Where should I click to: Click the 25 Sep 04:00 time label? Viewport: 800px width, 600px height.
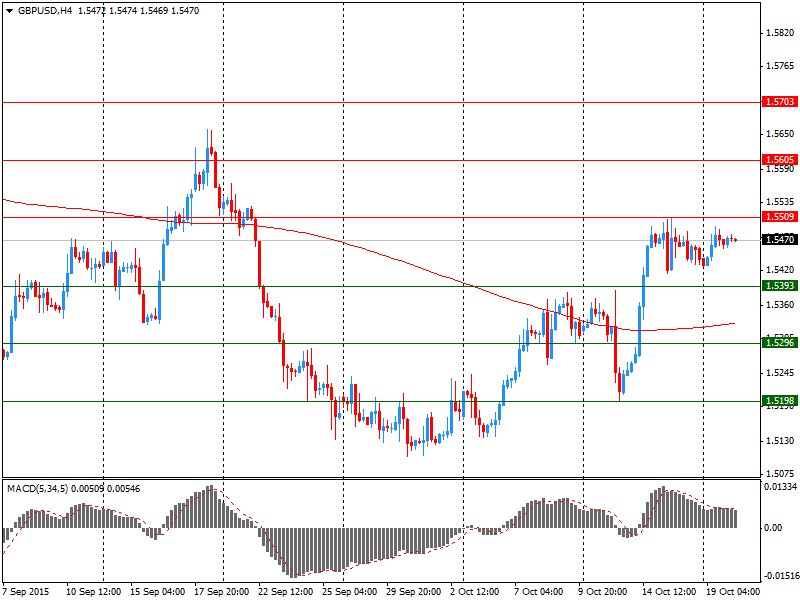(350, 592)
